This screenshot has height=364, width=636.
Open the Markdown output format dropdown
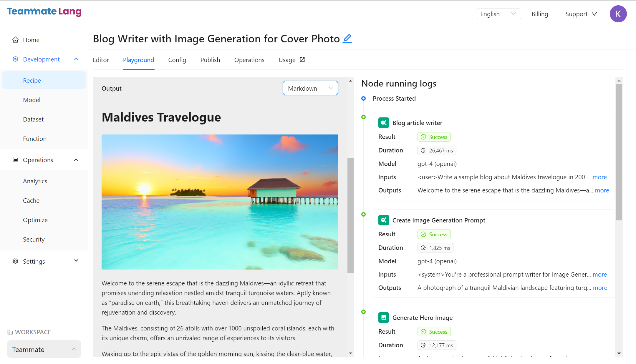tap(310, 88)
